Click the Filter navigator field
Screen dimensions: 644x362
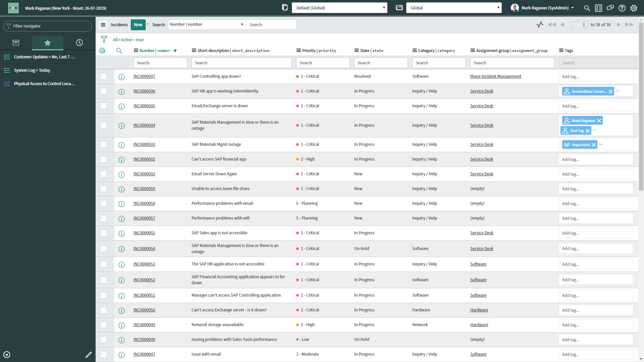click(48, 26)
